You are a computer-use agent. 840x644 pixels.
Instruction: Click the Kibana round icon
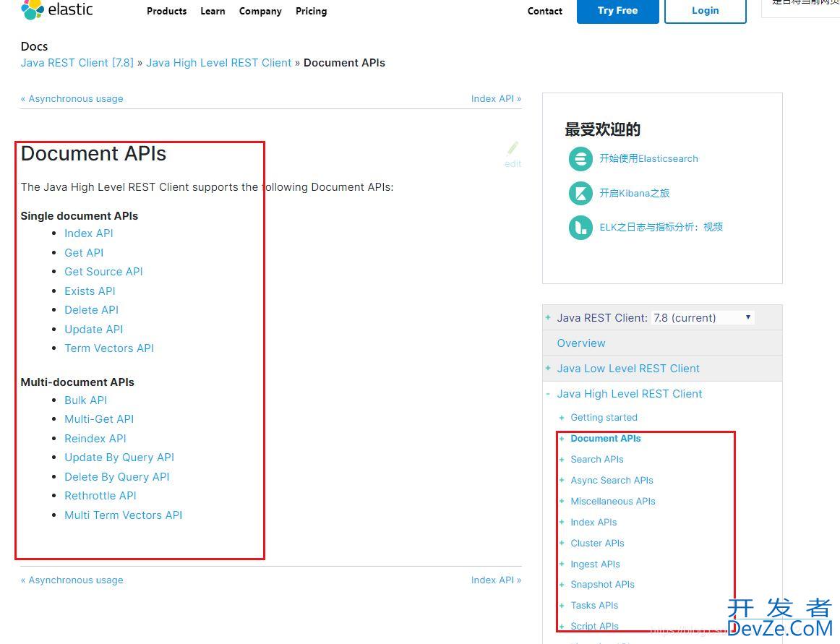click(x=580, y=194)
